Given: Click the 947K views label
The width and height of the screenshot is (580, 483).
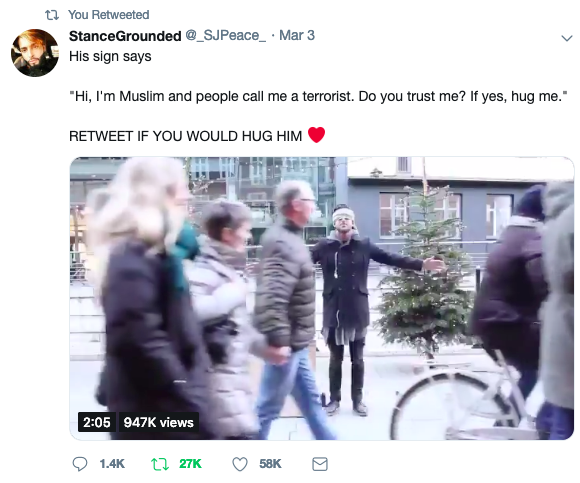Looking at the screenshot, I should pyautogui.click(x=159, y=422).
